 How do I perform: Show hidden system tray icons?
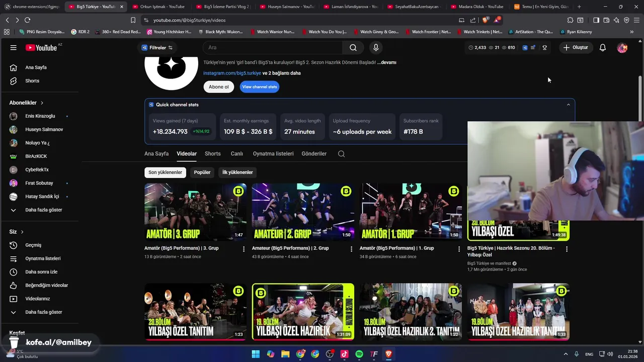coord(566,354)
